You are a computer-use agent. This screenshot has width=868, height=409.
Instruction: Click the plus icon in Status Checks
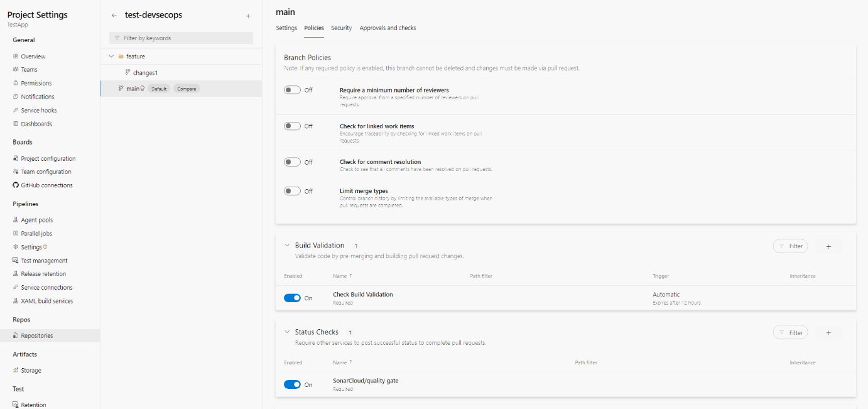(x=828, y=333)
